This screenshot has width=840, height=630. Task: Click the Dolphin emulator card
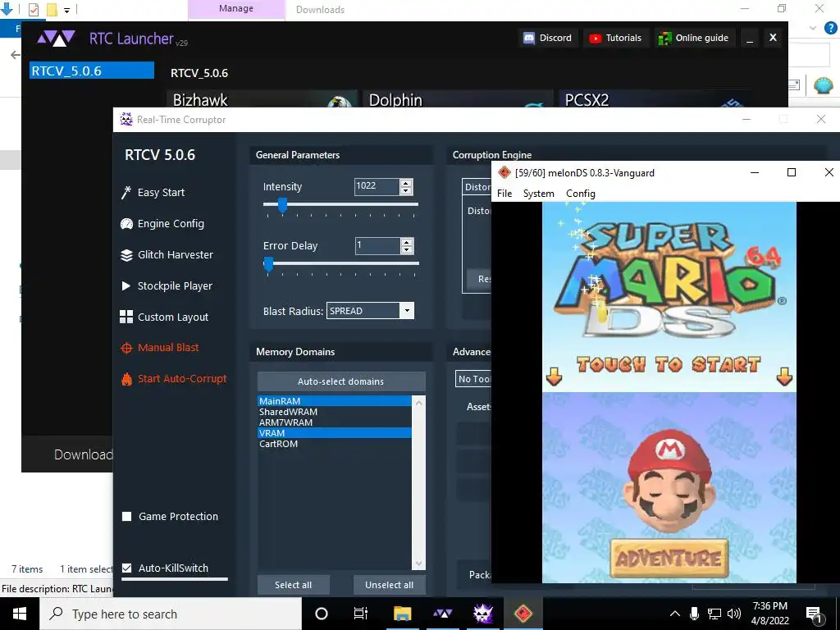[458, 99]
